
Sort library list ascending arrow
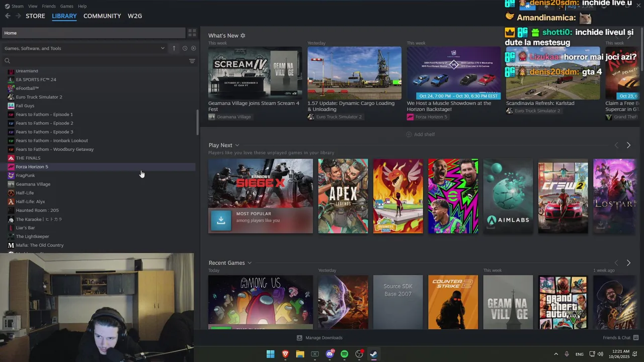coord(174,48)
